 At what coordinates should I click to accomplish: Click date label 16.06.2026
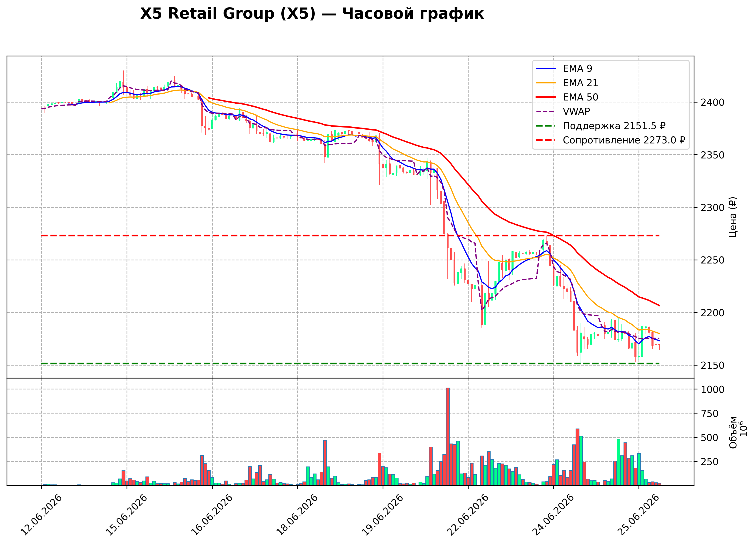212,515
